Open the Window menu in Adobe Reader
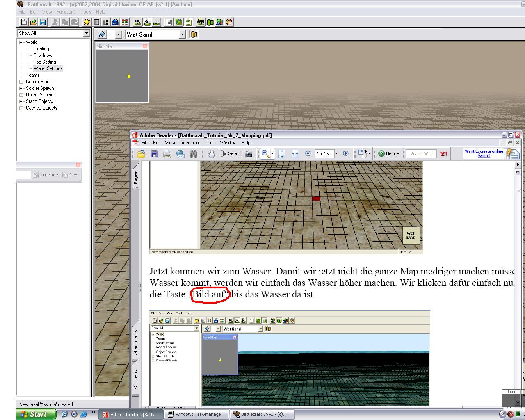This screenshot has height=420, width=525. (x=228, y=143)
